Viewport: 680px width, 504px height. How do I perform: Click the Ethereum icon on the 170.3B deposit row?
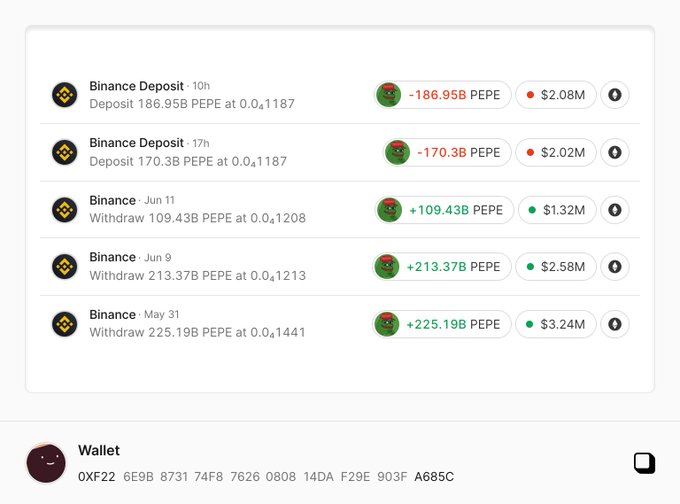(615, 152)
